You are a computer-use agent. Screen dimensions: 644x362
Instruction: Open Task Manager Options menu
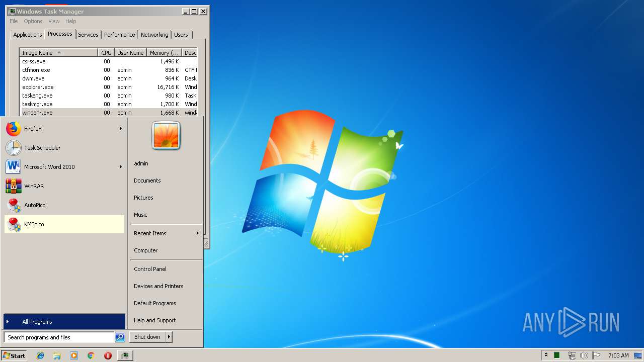(33, 21)
